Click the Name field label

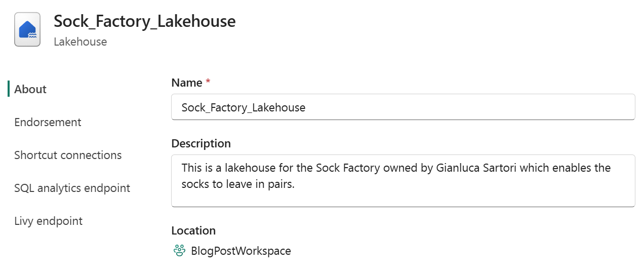[187, 83]
